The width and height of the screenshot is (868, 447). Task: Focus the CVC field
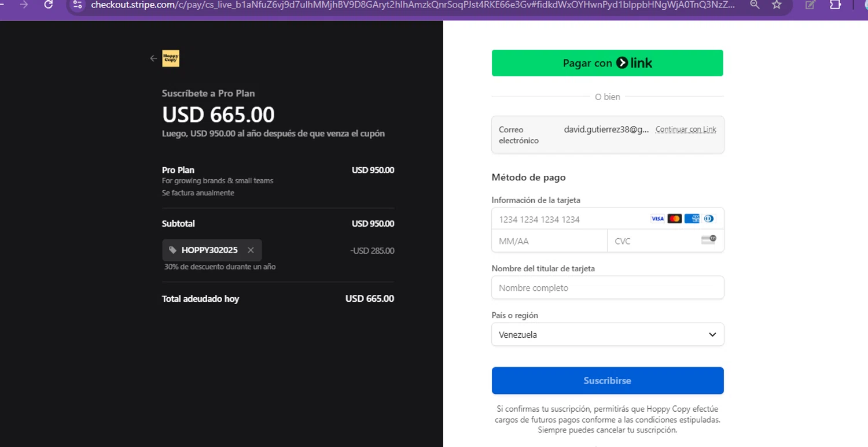(x=665, y=241)
